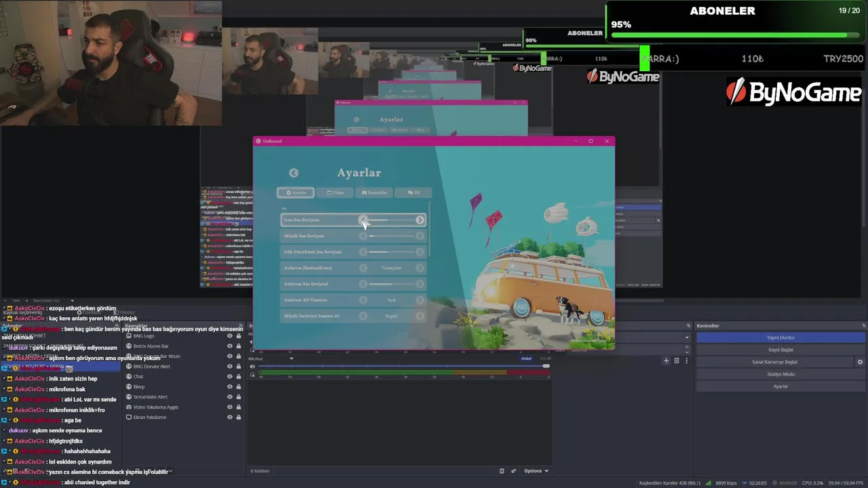Hide the Streamlabs Alert source
Screen dimensions: 868x488
pyautogui.click(x=230, y=397)
